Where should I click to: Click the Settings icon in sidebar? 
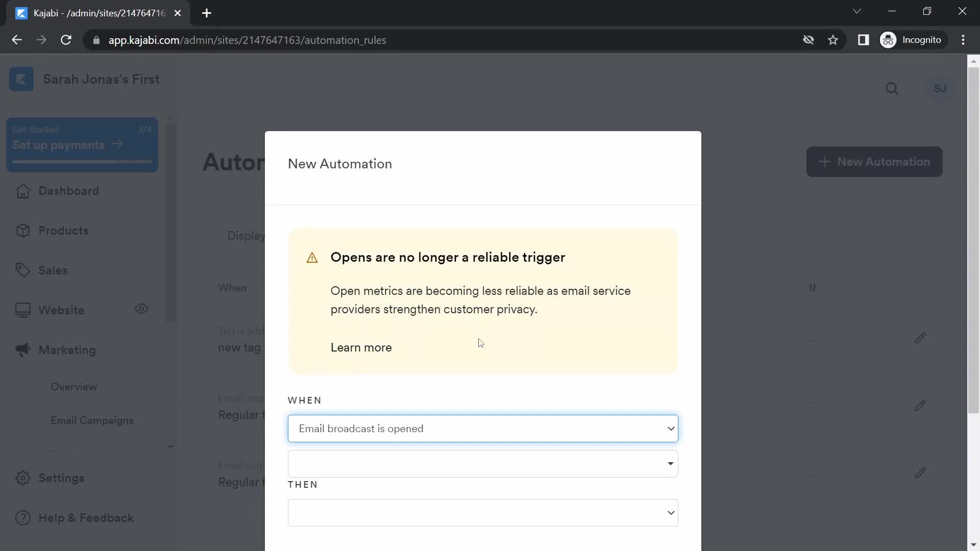pos(22,478)
